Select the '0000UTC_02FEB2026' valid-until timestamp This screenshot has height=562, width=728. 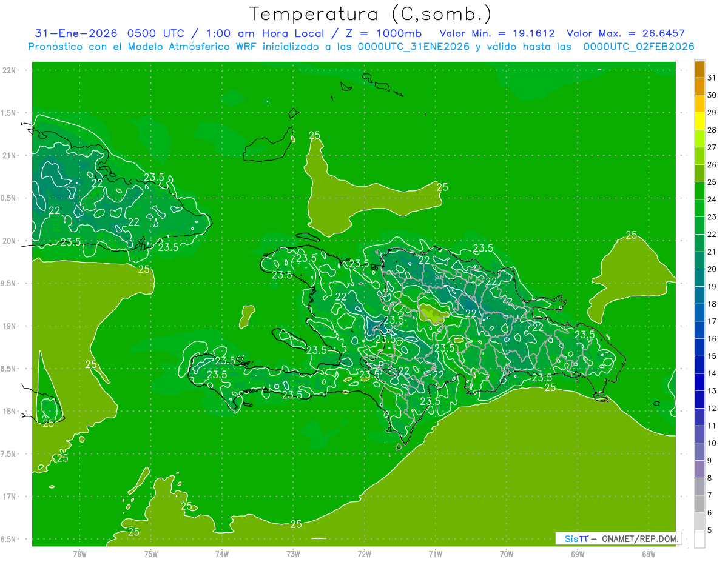(x=639, y=47)
